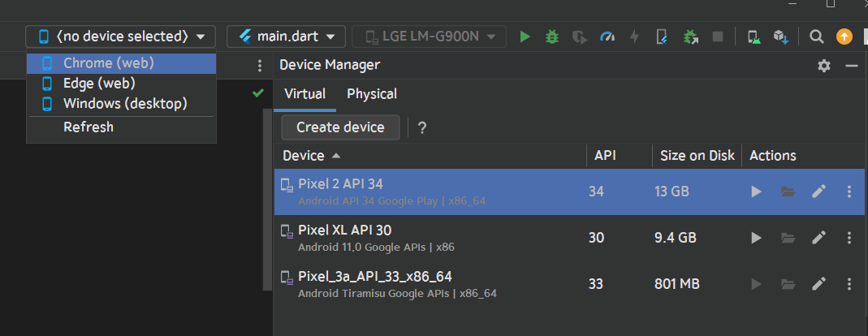Select Edge (web) from device list
The image size is (868, 336).
[x=121, y=84]
